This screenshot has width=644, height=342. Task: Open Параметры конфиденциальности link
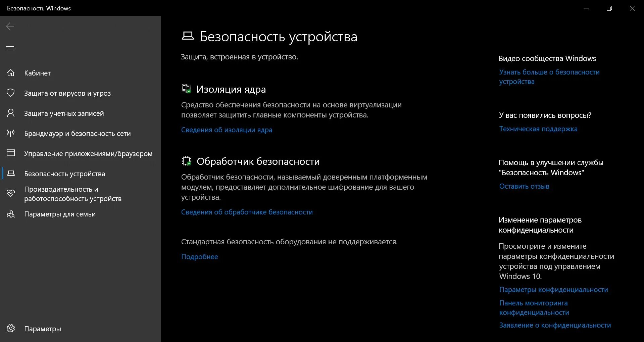pyautogui.click(x=553, y=290)
